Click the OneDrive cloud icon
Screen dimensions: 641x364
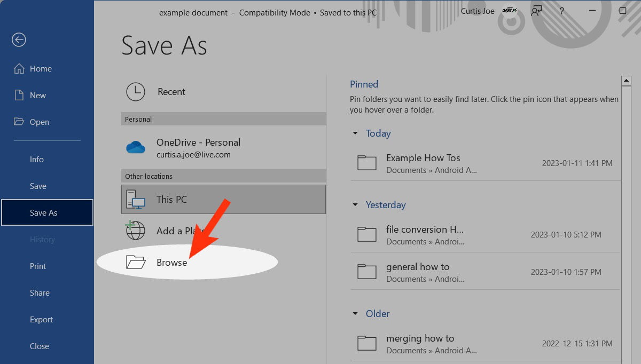136,147
